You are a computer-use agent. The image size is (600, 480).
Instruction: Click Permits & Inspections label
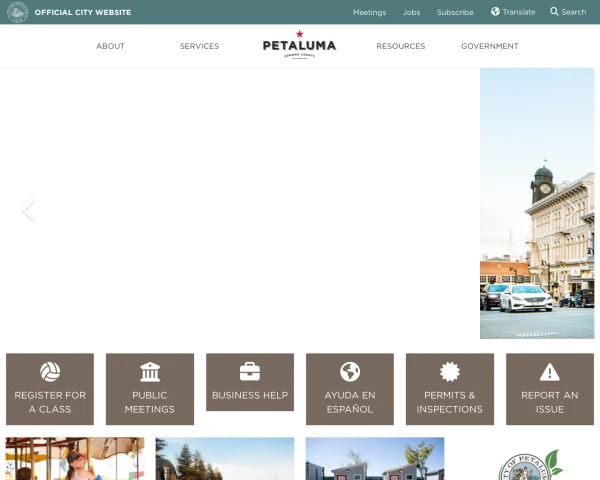(450, 402)
